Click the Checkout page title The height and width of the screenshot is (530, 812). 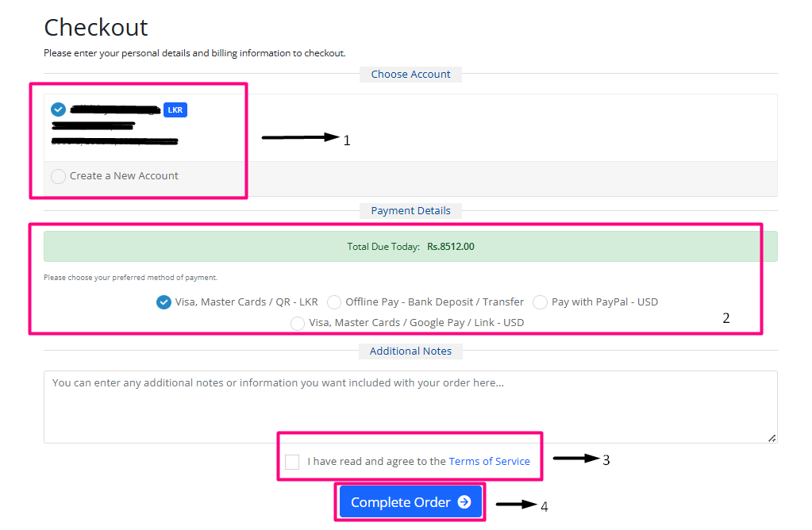pyautogui.click(x=96, y=28)
